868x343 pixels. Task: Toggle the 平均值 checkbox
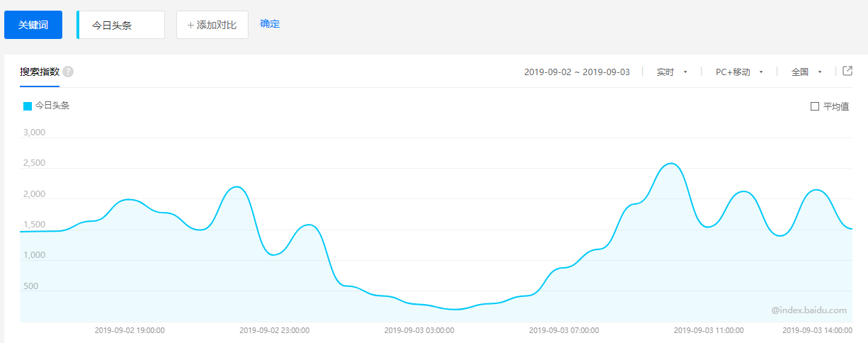click(815, 106)
